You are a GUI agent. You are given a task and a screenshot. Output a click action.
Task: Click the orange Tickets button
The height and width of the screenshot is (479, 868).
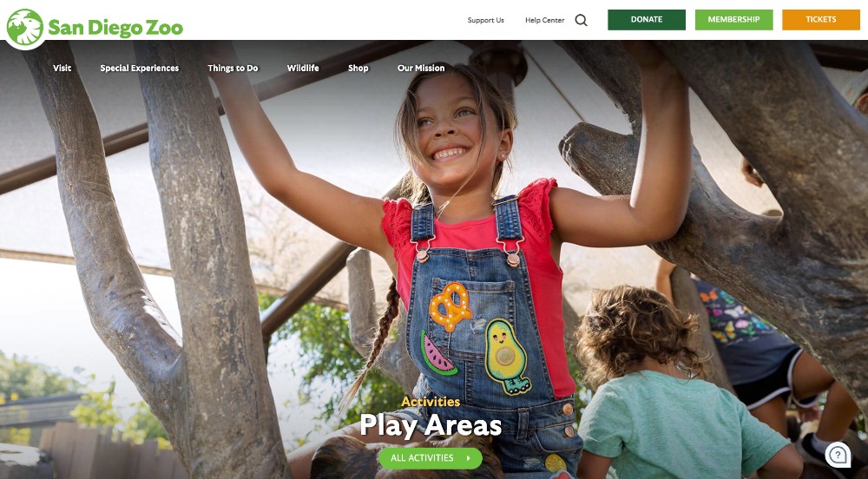point(821,19)
